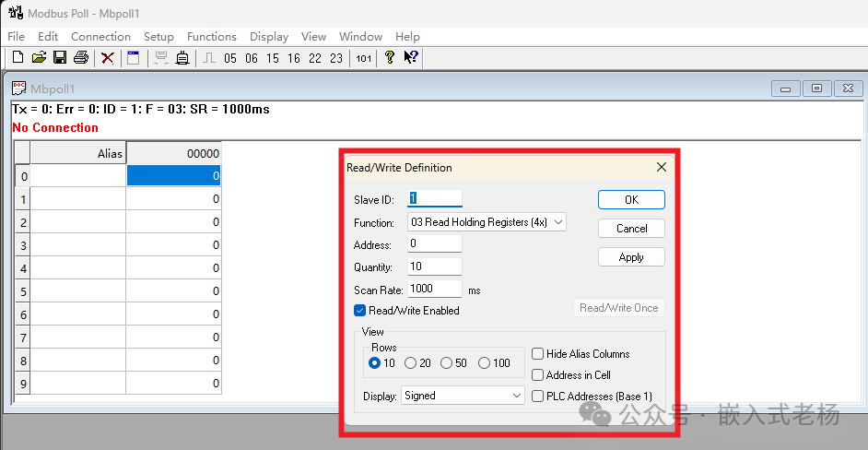Open the Read/Write Definition window icon
868x450 pixels.
pyautogui.click(x=134, y=58)
